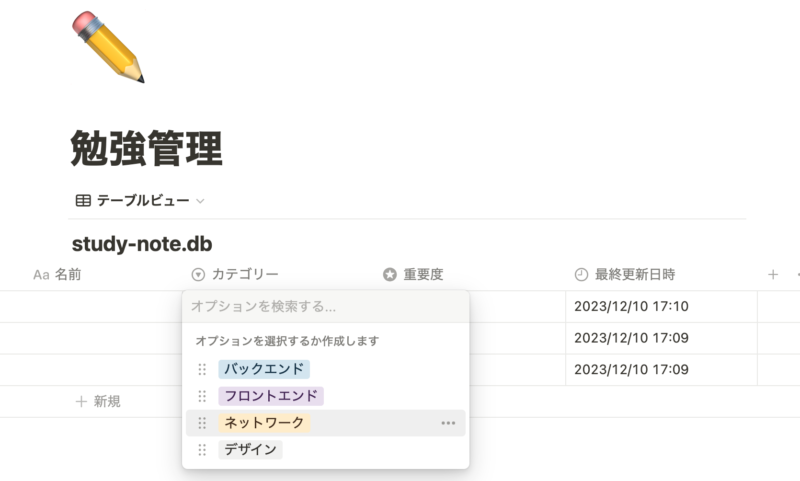
Task: Open the 最終更新日時 column header
Action: pyautogui.click(x=625, y=274)
